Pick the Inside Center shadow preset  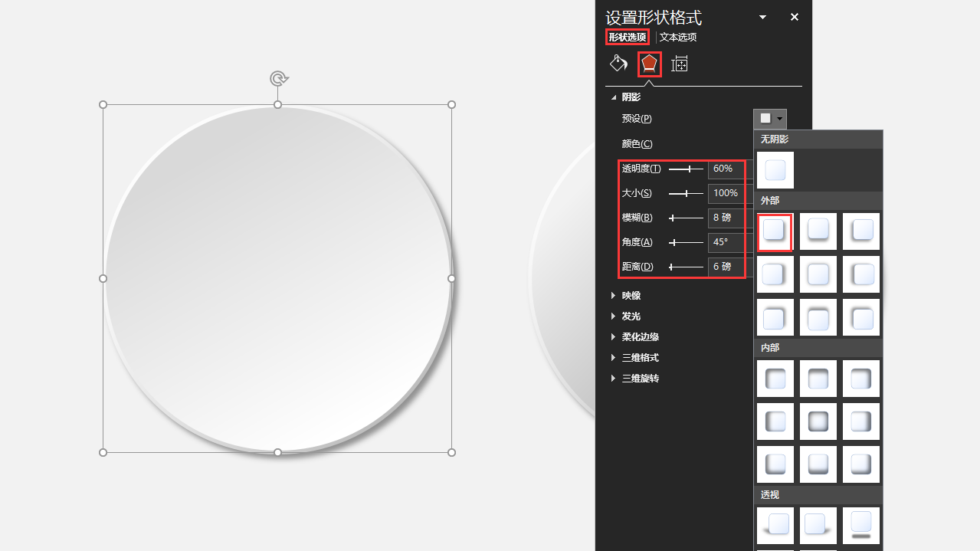pyautogui.click(x=818, y=421)
